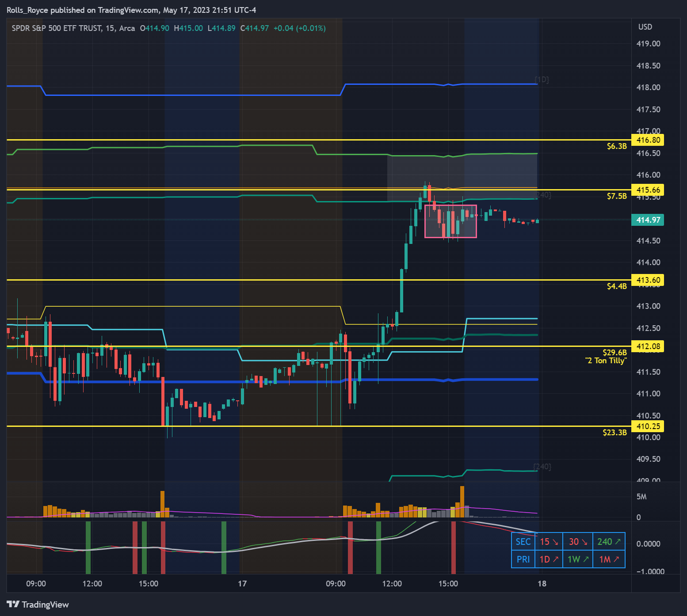Click the 15 timeframe trend cell
The width and height of the screenshot is (687, 616).
549,542
